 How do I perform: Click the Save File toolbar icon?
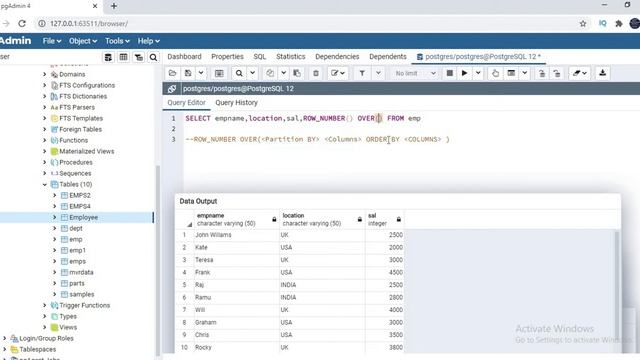click(x=188, y=73)
